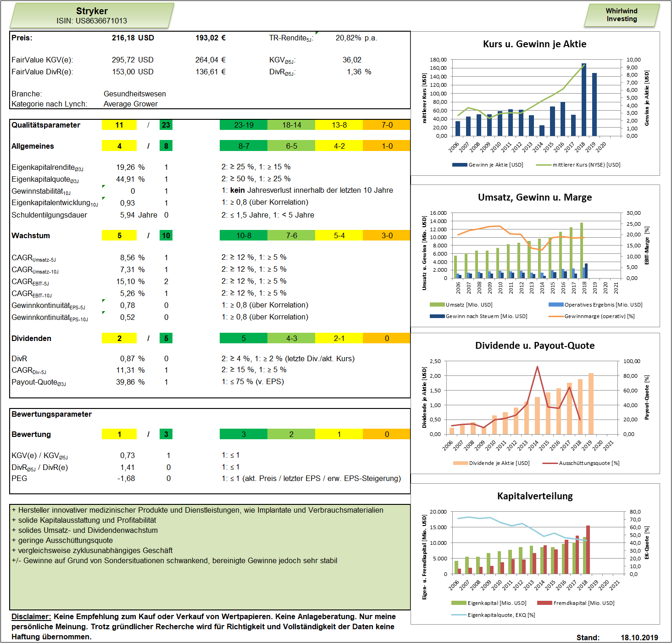
Task: Select Eigenkapitalrendite value 19,26 %
Action: click(130, 167)
